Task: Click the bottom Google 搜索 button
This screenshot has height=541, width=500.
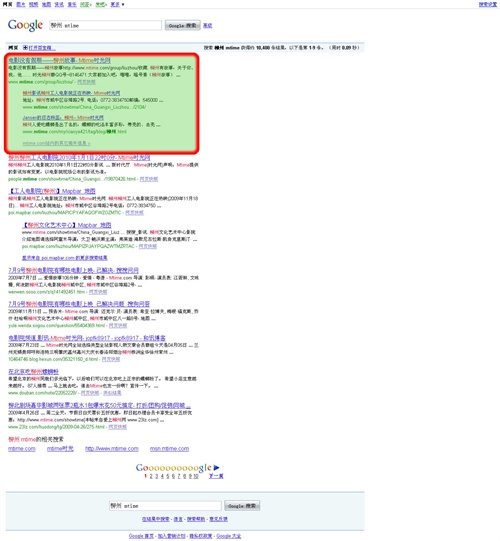Action: click(x=242, y=506)
